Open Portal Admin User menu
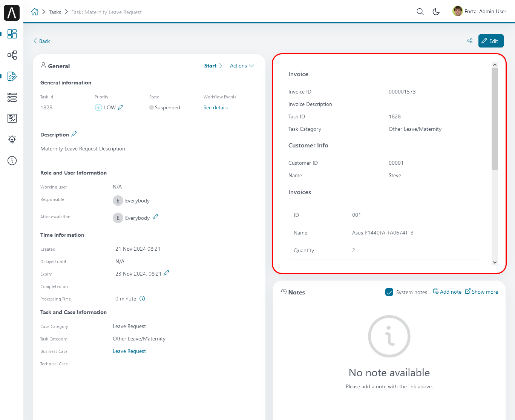 coord(480,11)
